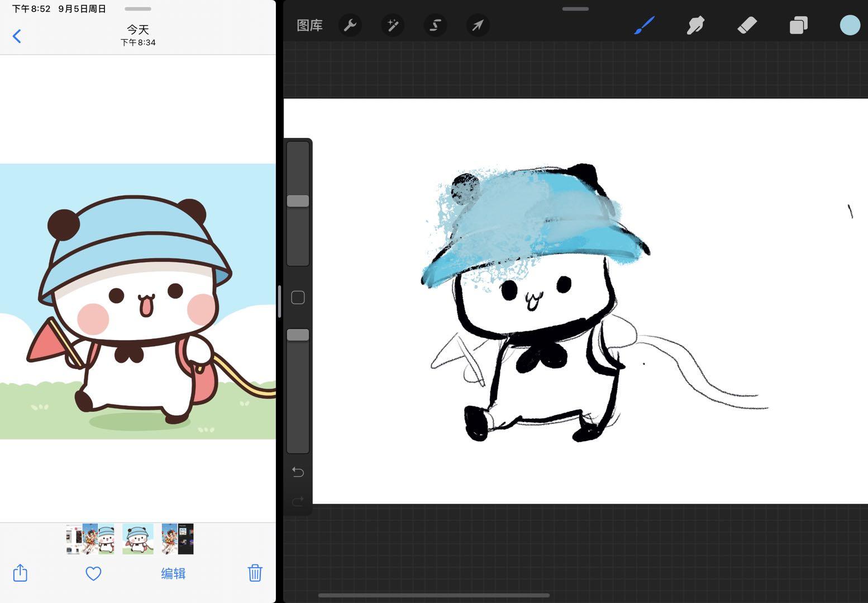Undo the last stroke
868x603 pixels.
(298, 472)
